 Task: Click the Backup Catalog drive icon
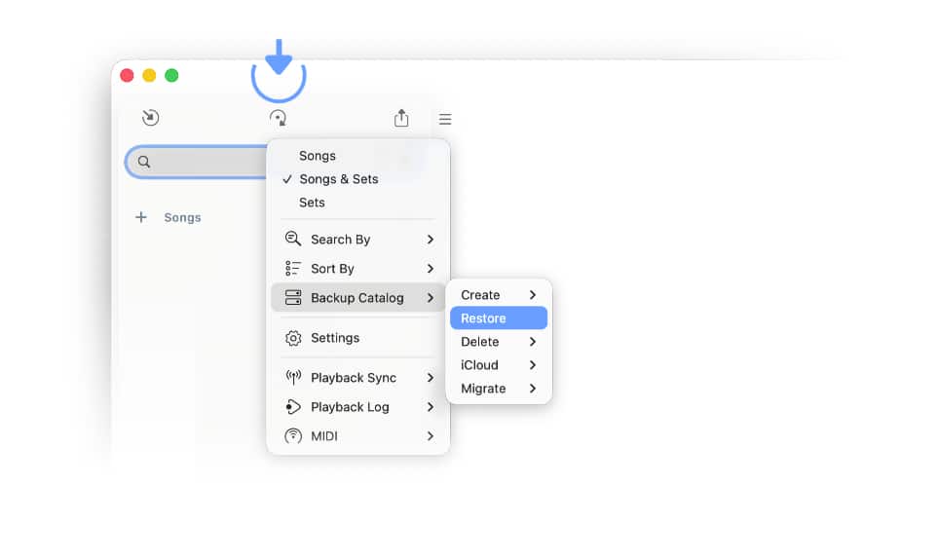[x=293, y=297]
